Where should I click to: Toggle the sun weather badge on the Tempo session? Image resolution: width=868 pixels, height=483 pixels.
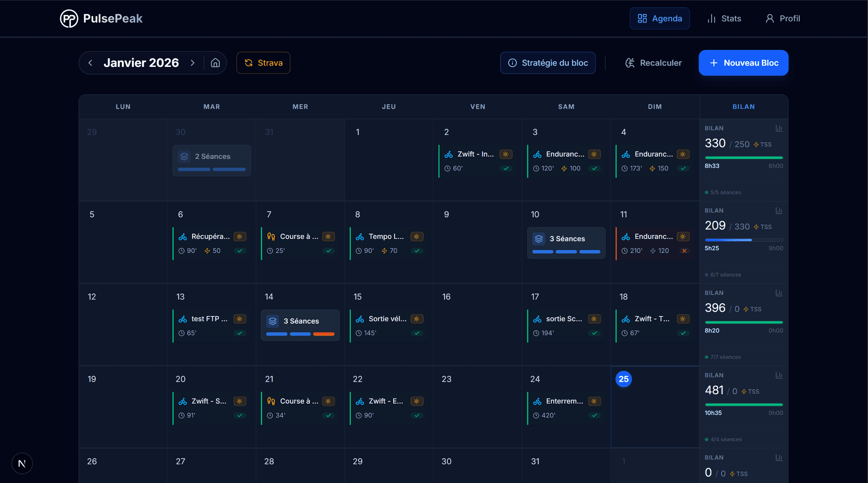point(417,237)
